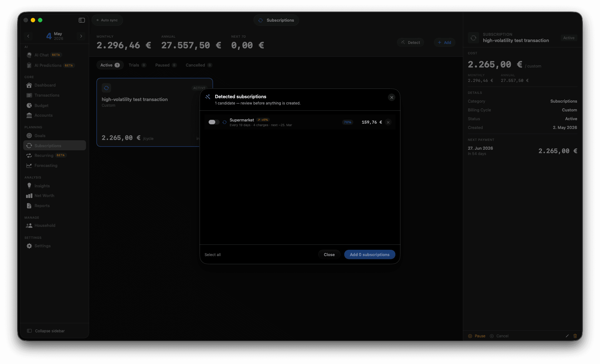Click Supermarket candidate name
The height and width of the screenshot is (364, 600).
pos(242,120)
